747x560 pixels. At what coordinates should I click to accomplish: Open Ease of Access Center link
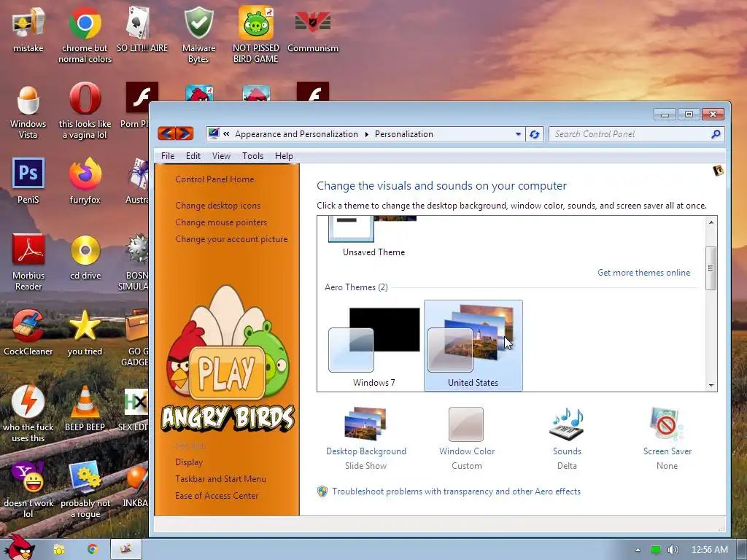(216, 496)
